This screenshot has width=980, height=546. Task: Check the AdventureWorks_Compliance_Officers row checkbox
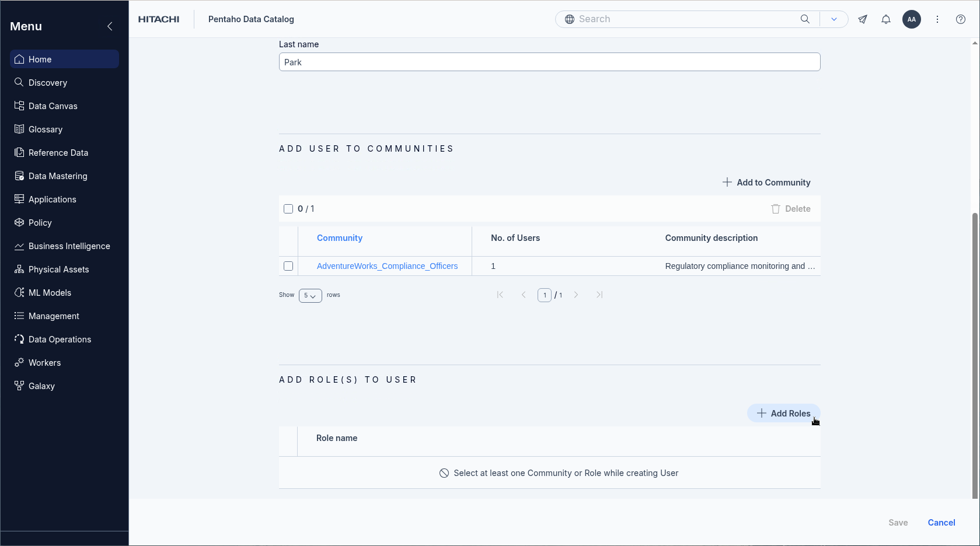tap(288, 266)
